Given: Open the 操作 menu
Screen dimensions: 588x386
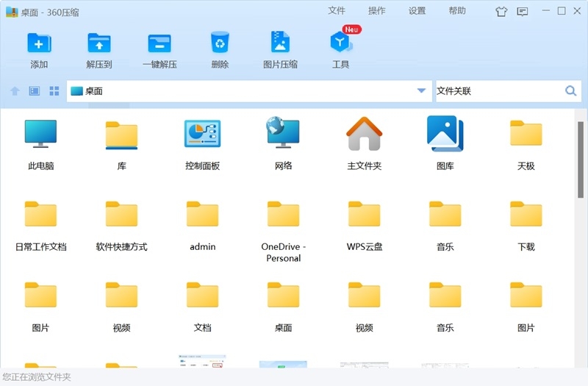Looking at the screenshot, I should (x=376, y=10).
